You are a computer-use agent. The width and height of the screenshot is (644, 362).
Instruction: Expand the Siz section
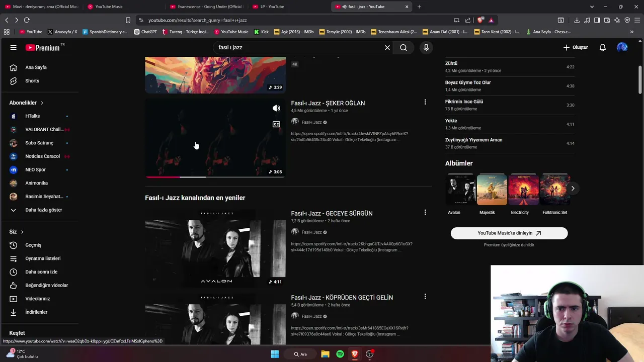coord(17,232)
